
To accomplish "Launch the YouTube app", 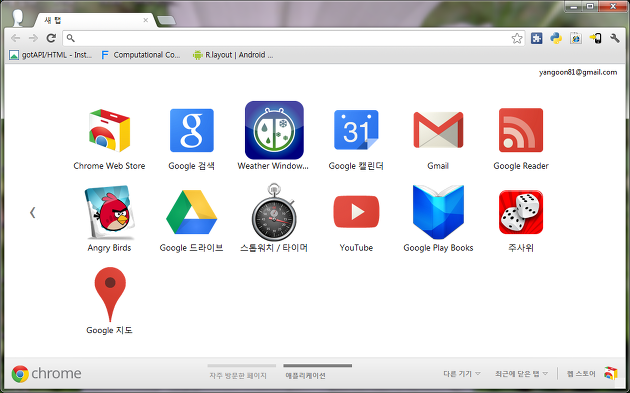I will point(356,212).
